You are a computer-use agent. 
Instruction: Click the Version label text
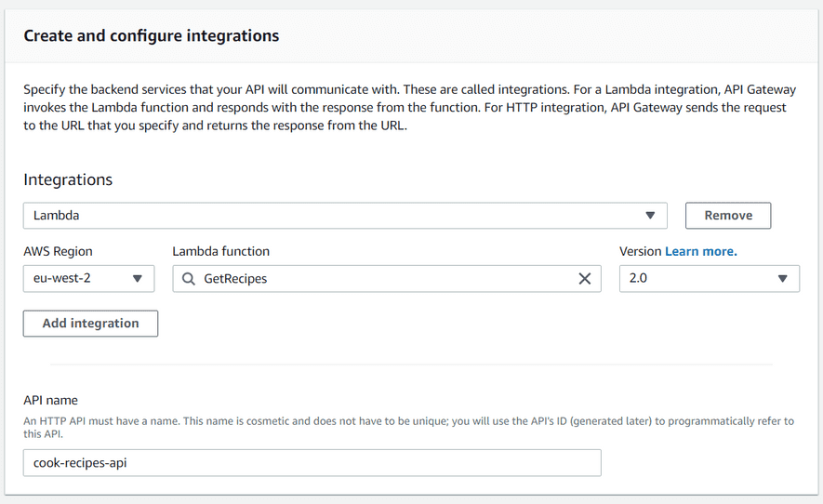pos(641,251)
